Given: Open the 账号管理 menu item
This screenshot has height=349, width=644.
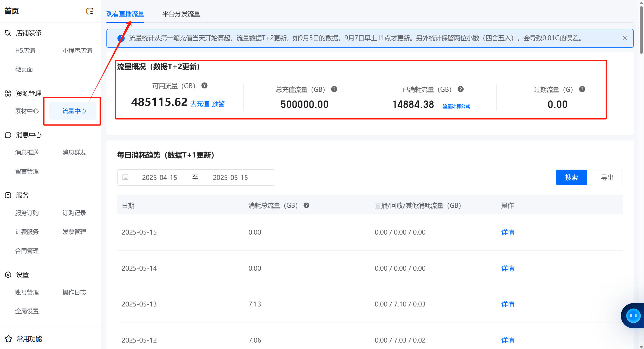Looking at the screenshot, I should coord(27,292).
